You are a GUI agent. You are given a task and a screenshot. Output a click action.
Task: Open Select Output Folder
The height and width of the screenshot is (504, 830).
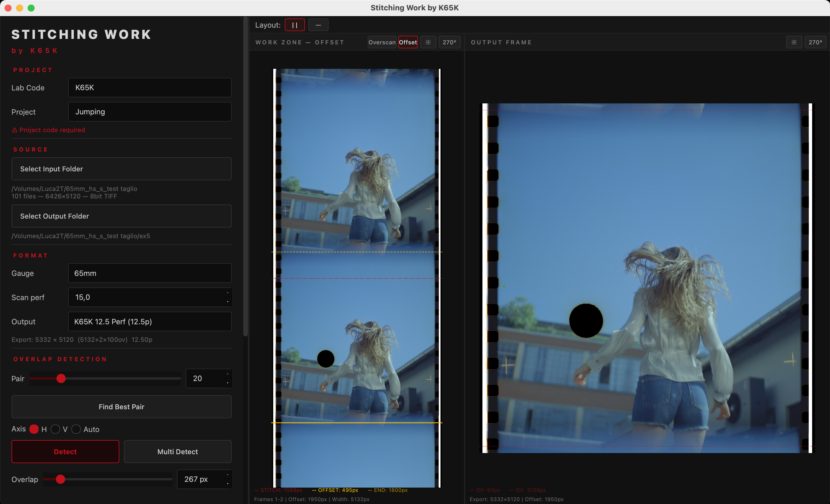click(121, 216)
